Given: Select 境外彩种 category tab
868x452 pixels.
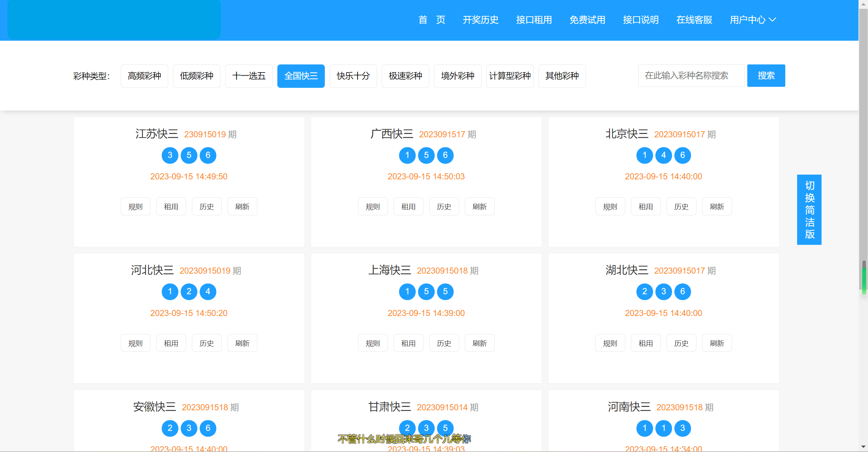Looking at the screenshot, I should click(458, 76).
